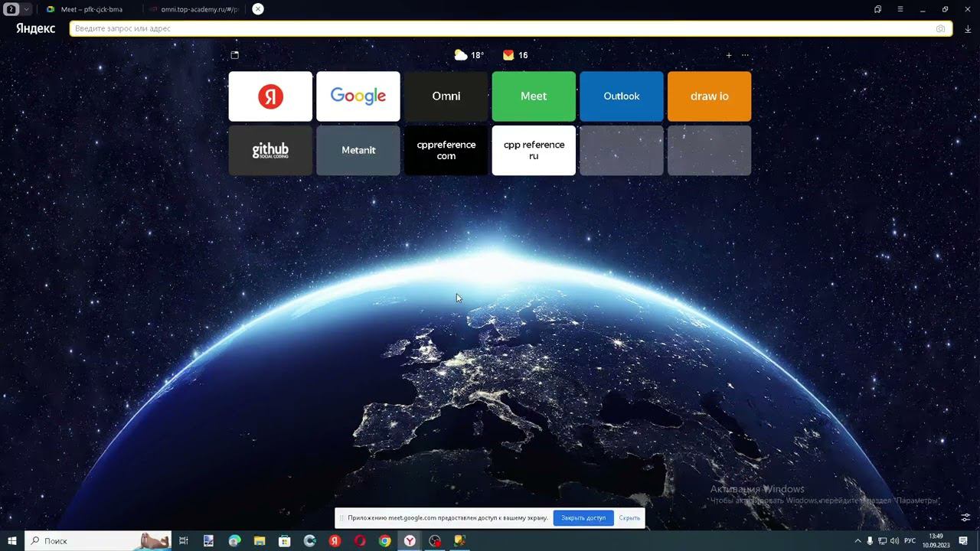Open the tableau three-dots menu

(x=745, y=55)
